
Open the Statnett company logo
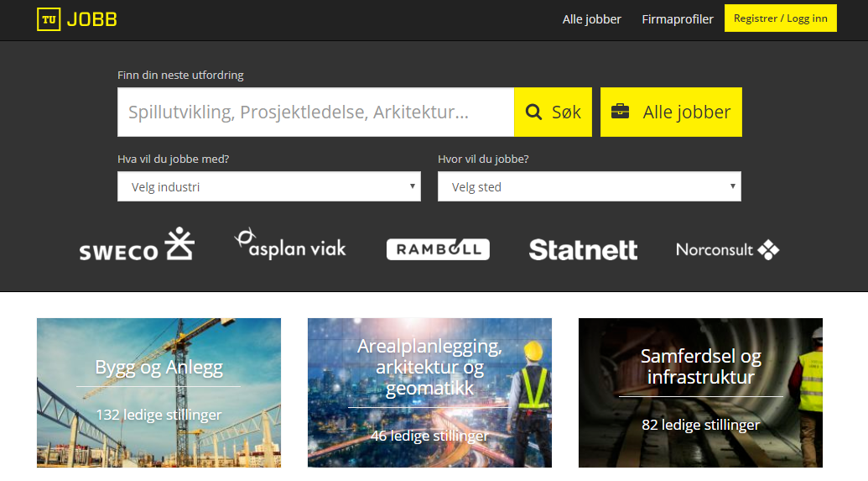583,250
